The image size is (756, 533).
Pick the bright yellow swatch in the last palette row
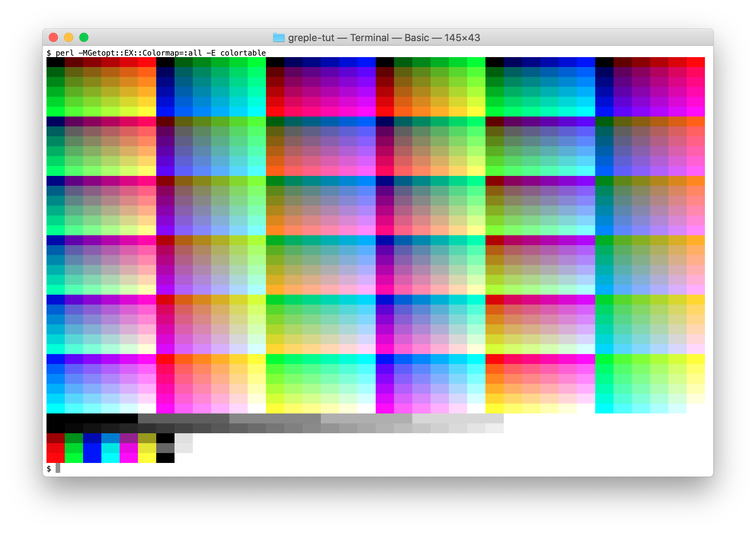[x=147, y=458]
